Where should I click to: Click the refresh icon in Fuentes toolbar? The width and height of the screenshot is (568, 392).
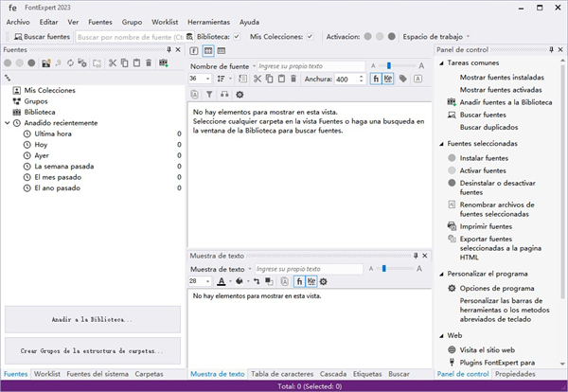pos(69,63)
